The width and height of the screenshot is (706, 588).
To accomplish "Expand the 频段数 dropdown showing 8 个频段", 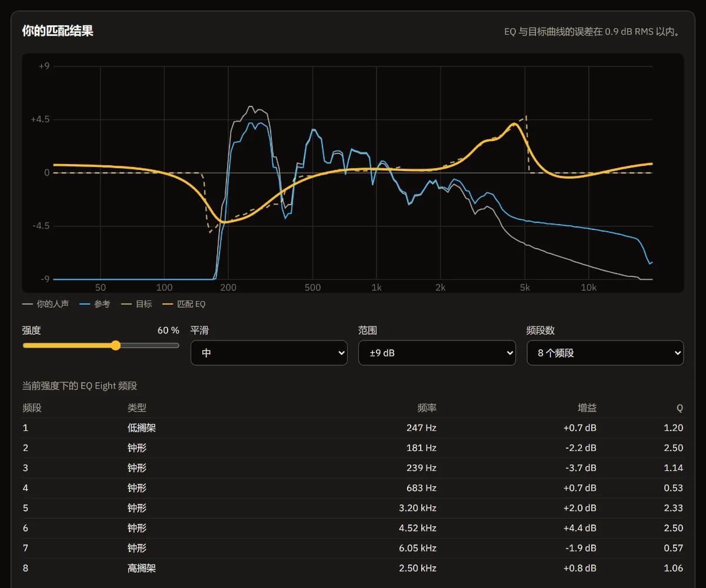I will click(x=605, y=353).
